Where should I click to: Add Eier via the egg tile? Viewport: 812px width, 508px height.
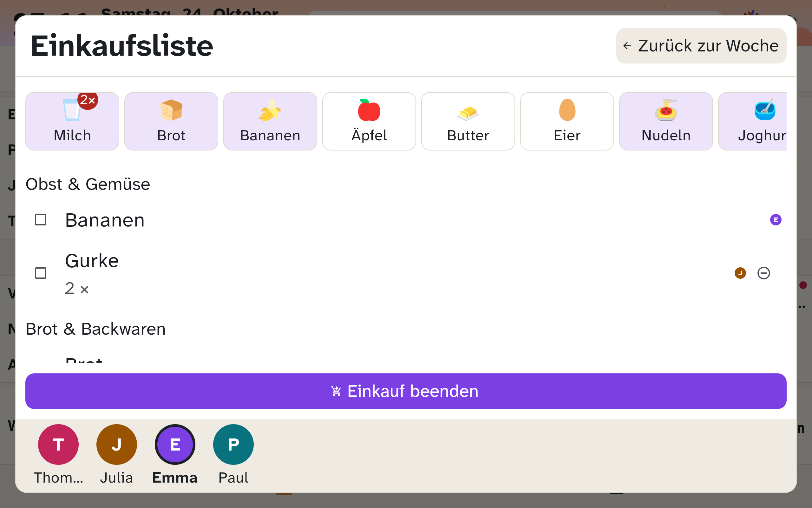(x=567, y=121)
